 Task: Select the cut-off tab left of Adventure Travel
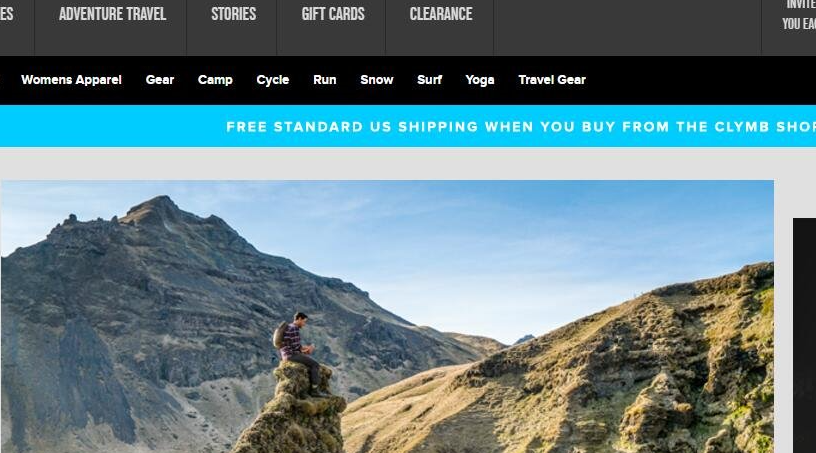tap(7, 14)
